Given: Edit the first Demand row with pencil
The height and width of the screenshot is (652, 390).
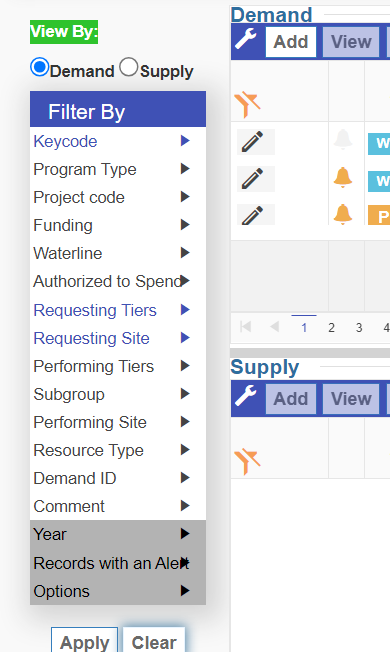Looking at the screenshot, I should coord(252,142).
